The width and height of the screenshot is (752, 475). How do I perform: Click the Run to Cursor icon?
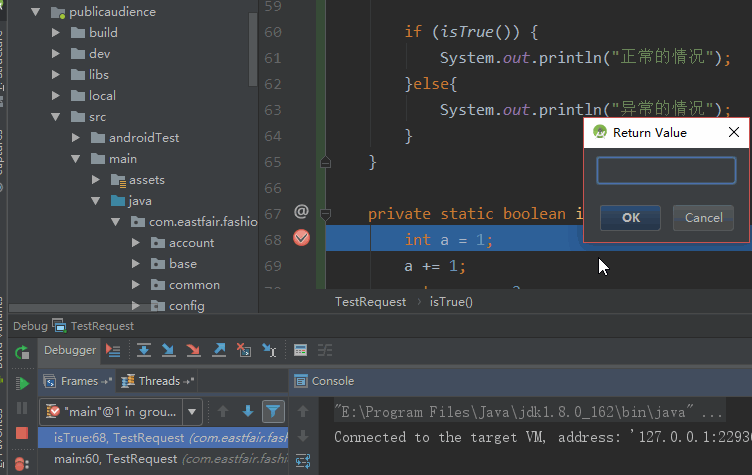269,351
